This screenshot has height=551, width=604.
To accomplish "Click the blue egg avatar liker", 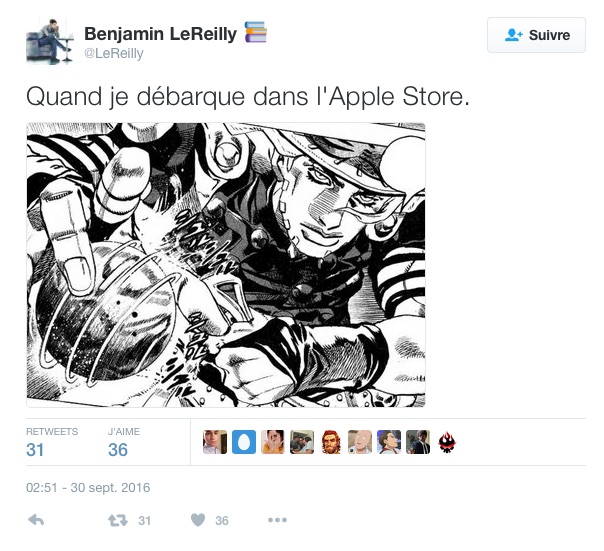I will (244, 442).
